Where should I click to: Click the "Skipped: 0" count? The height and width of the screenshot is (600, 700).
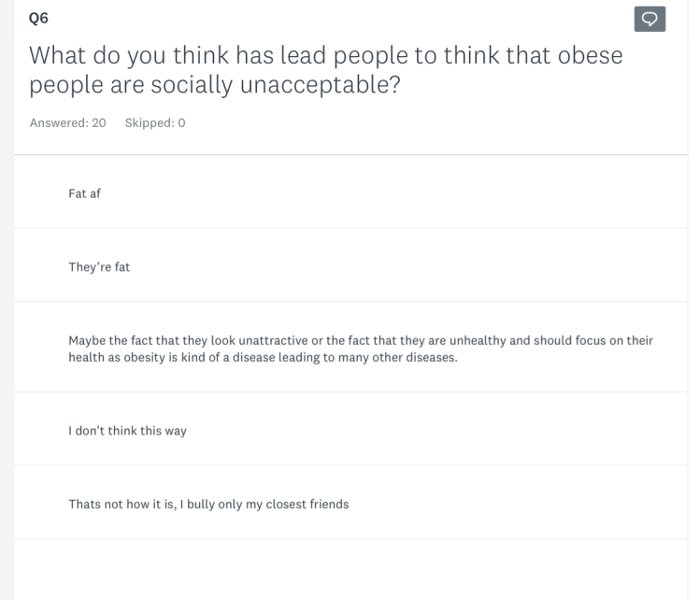pos(154,123)
